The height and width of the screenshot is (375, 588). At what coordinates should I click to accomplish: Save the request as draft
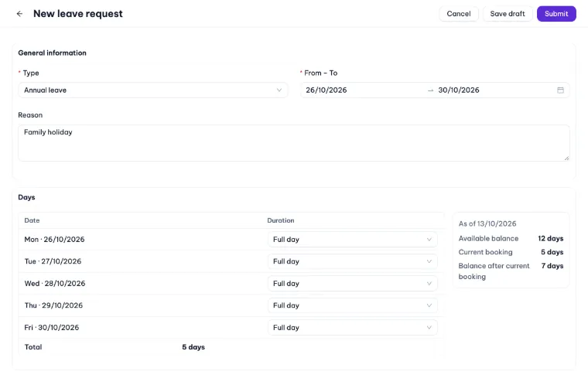(x=508, y=14)
